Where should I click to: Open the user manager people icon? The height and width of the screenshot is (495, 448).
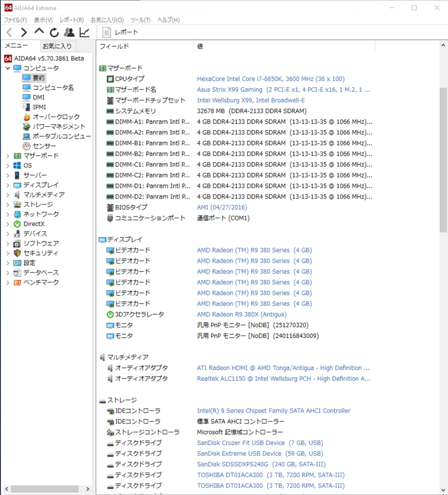click(69, 32)
